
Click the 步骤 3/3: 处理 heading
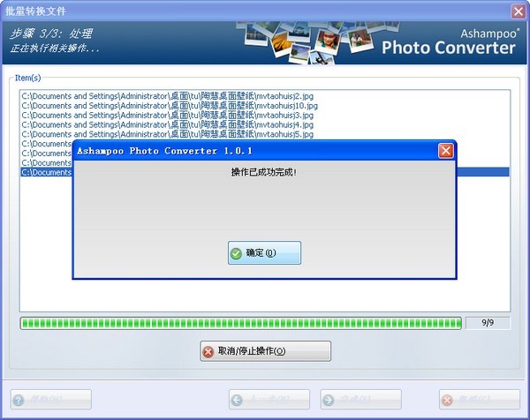(50, 34)
